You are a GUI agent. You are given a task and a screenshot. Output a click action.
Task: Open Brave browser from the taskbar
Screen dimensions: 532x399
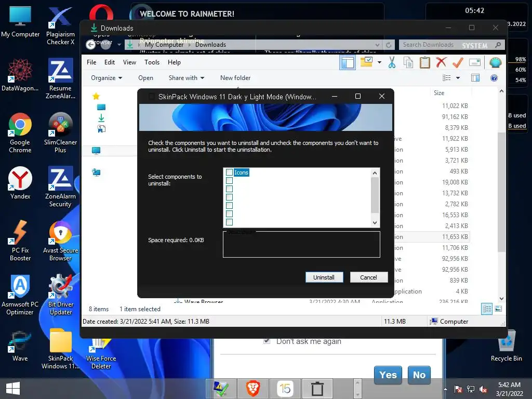[x=253, y=389]
